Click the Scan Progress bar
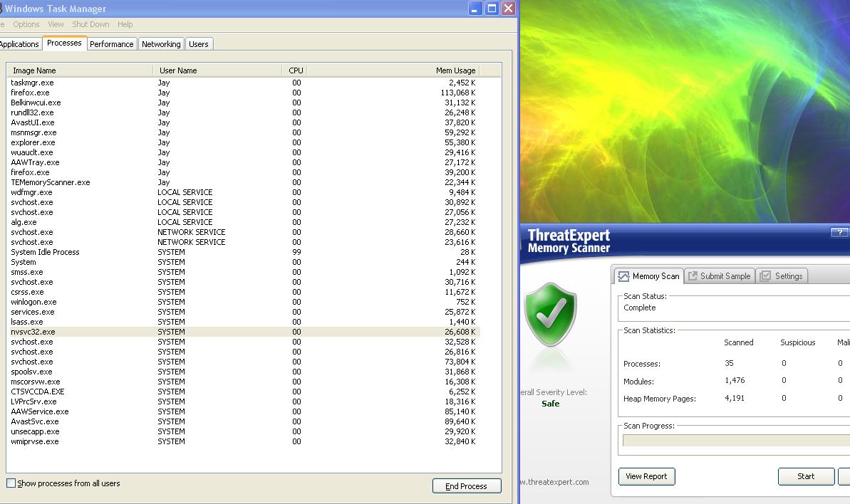This screenshot has width=850, height=504. tap(735, 441)
